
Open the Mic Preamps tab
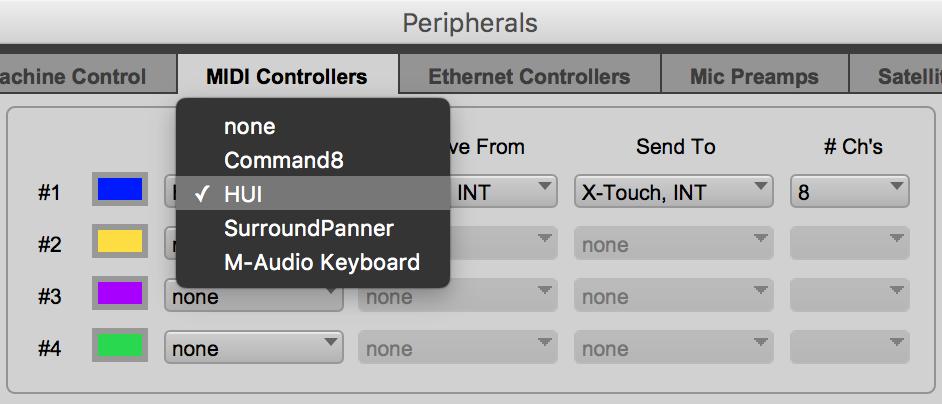(x=754, y=76)
